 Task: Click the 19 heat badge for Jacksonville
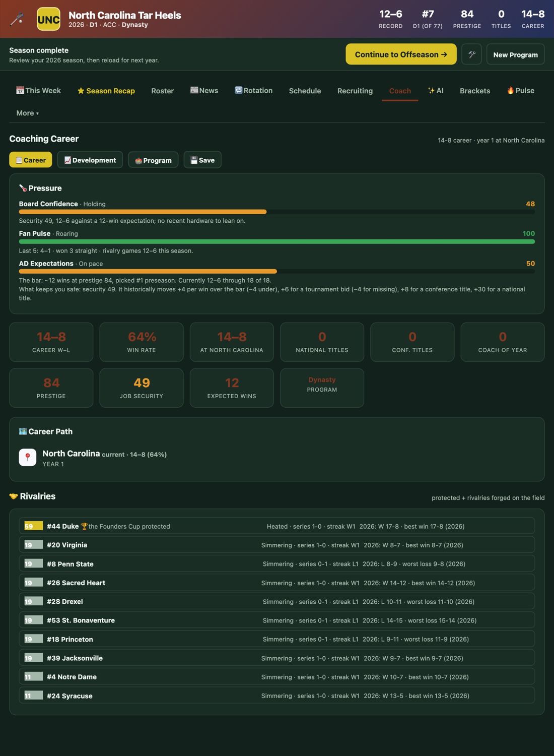(34, 658)
